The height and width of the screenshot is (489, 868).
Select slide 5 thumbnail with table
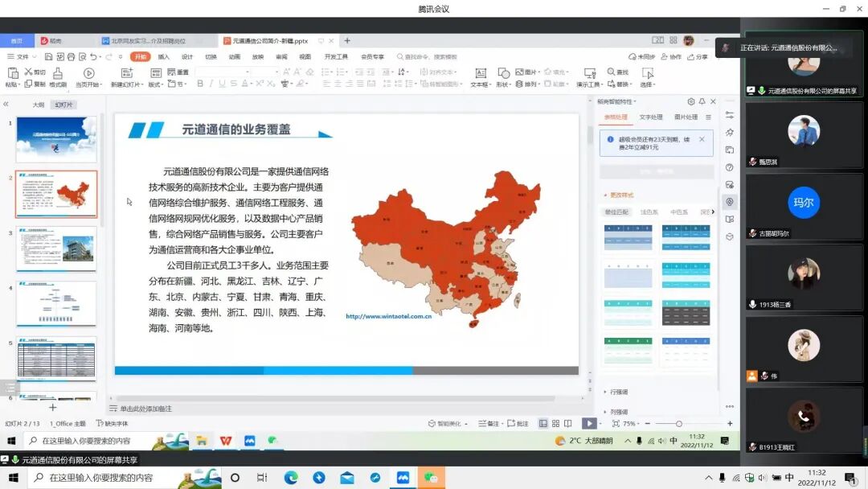56,359
